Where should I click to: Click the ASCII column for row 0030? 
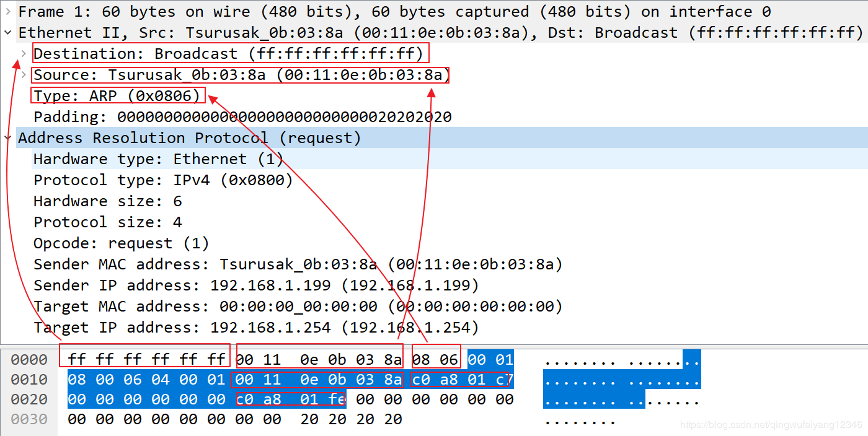tap(580, 421)
